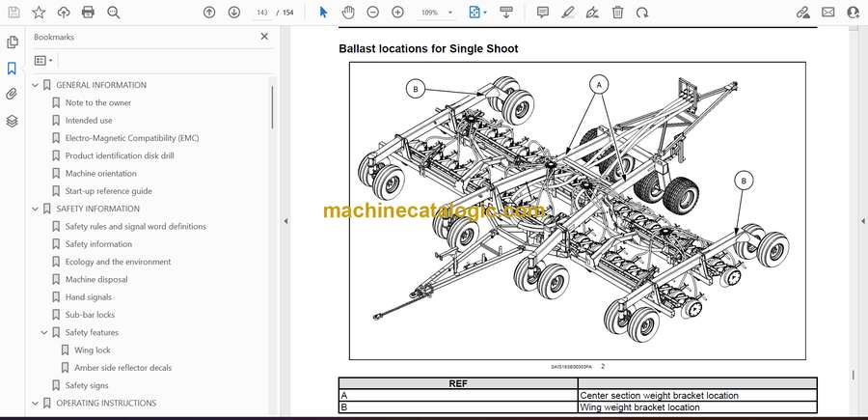The height and width of the screenshot is (420, 868).
Task: Go to previous page arrow
Action: [x=209, y=13]
